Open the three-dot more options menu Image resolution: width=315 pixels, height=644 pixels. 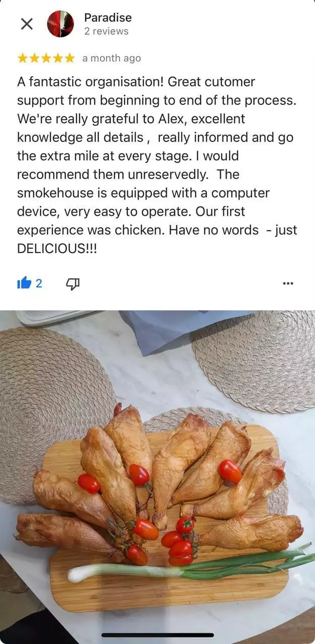[288, 283]
